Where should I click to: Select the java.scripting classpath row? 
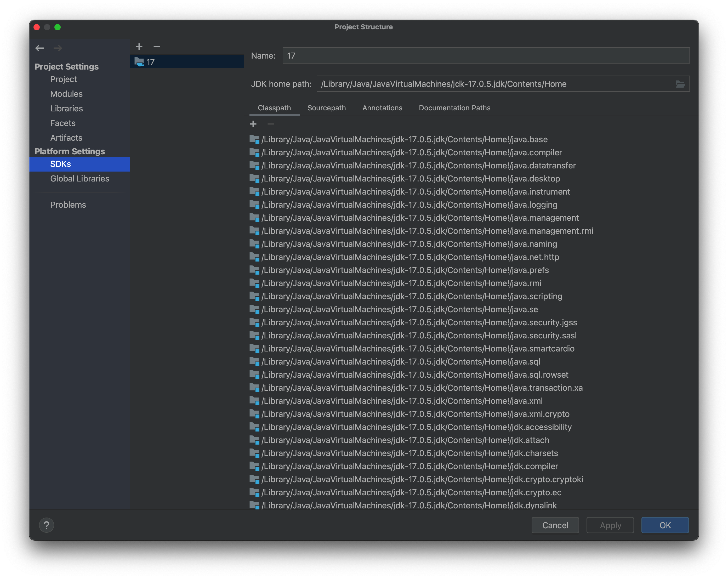471,296
